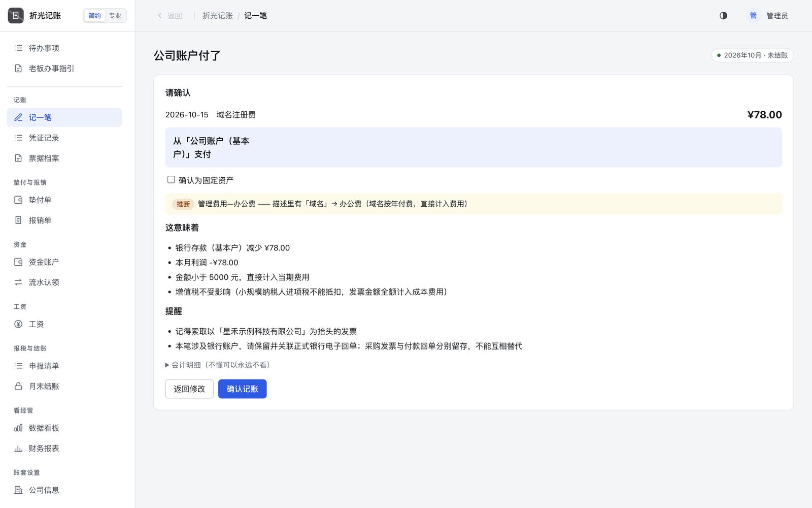
Task: Open 月末结账 in the sidebar
Action: (x=64, y=386)
